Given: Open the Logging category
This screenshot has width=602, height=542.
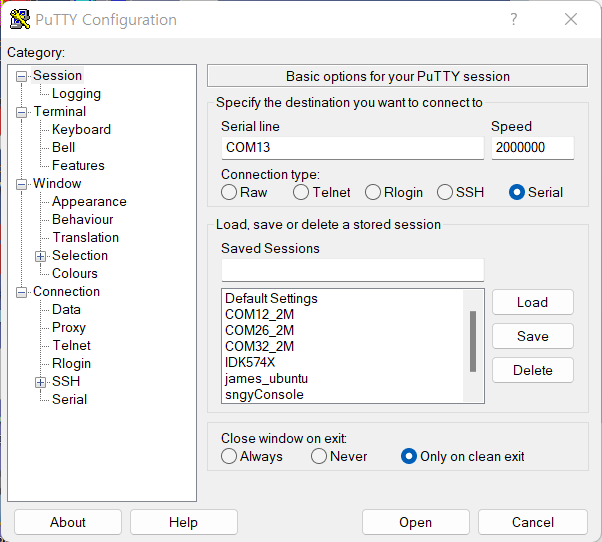Looking at the screenshot, I should (x=76, y=94).
